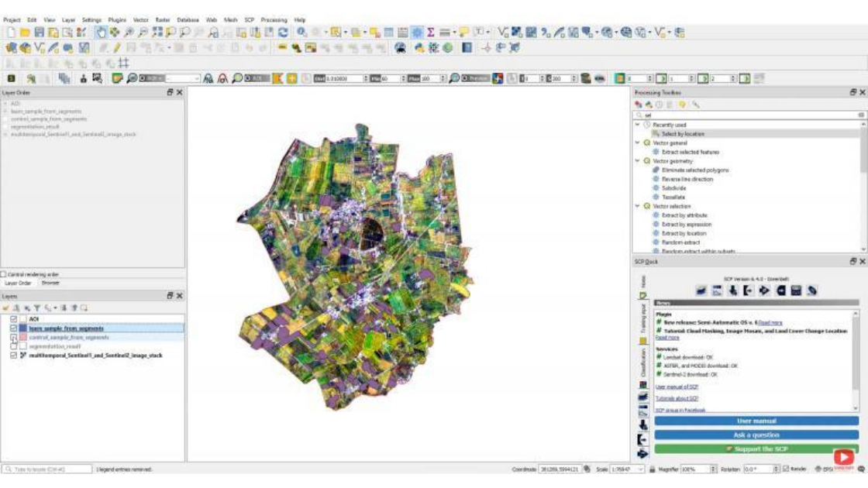Image resolution: width=868 pixels, height=488 pixels.
Task: Refresh the map canvas
Action: pos(282,29)
